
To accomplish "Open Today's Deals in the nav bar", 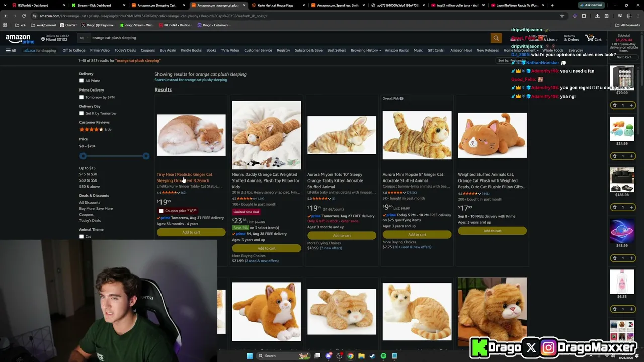I will [125, 50].
